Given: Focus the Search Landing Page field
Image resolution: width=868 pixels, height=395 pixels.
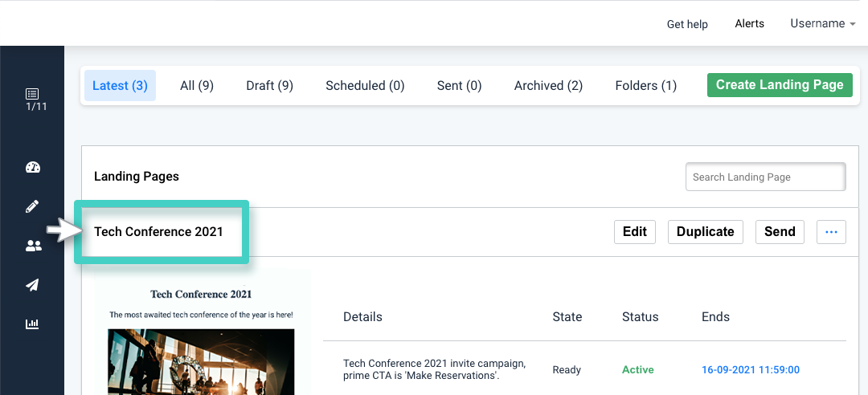Looking at the screenshot, I should coord(766,177).
